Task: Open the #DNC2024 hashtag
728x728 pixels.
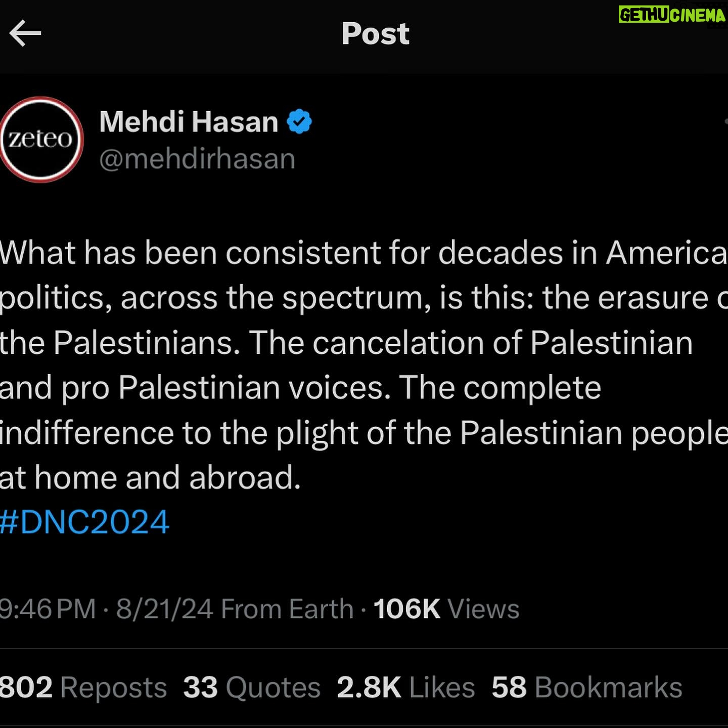Action: click(84, 522)
